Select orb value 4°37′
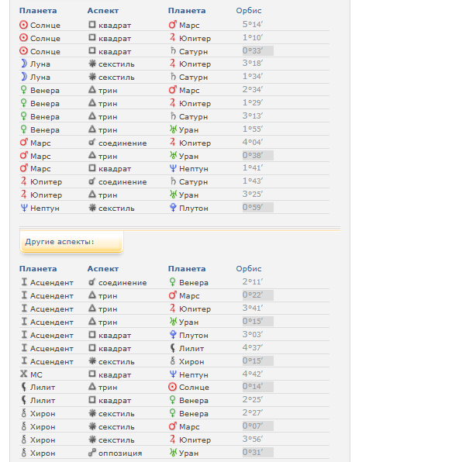Screen dimensions: 476x462 (x=253, y=347)
